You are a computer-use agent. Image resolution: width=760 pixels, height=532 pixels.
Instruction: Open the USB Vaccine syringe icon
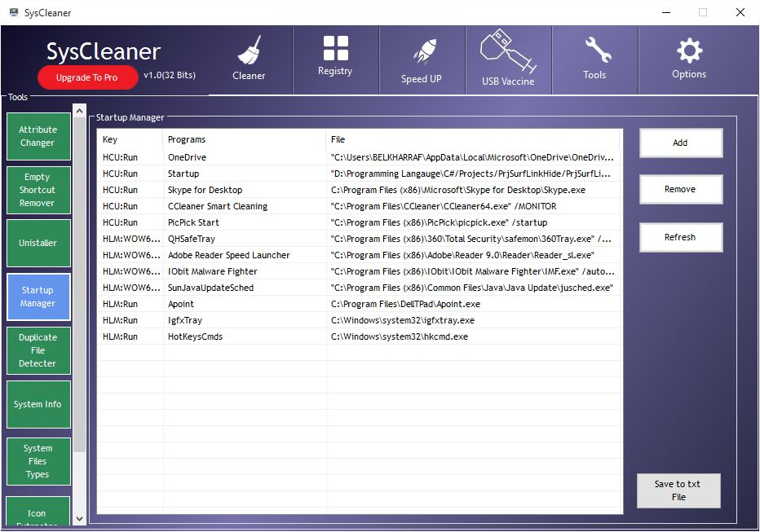[507, 51]
